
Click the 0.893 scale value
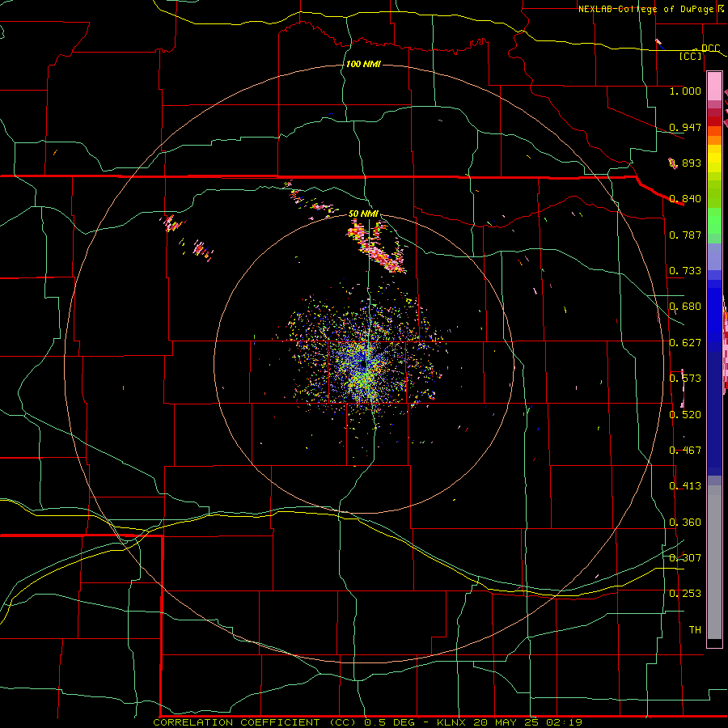tap(685, 163)
